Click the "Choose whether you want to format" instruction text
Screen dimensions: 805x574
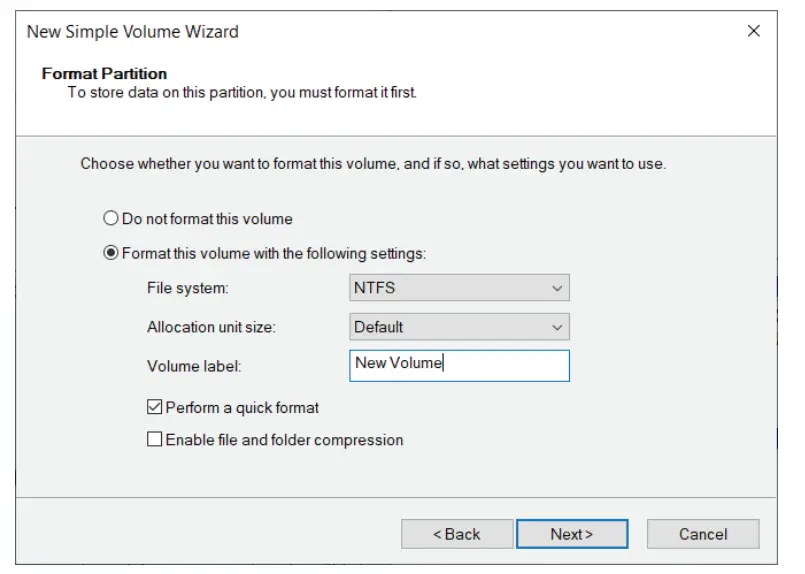(x=373, y=163)
